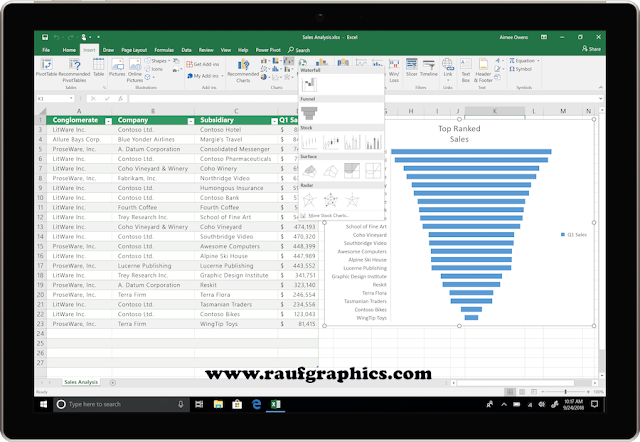
Task: Select the Radar with Markers chart
Action: point(331,200)
